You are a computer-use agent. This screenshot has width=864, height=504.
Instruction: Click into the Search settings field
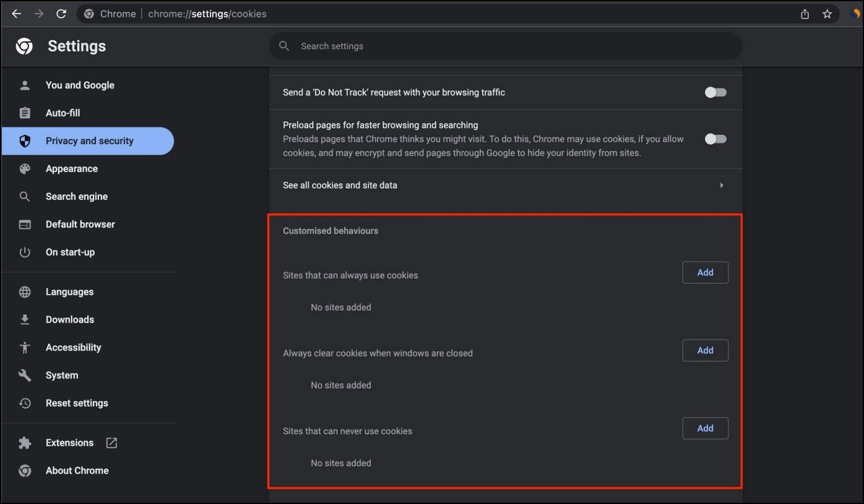[x=506, y=46]
